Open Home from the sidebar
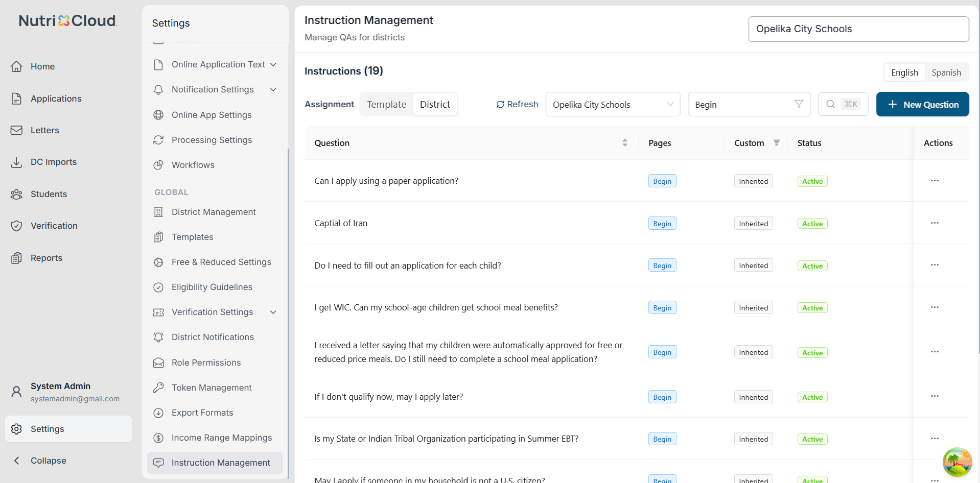The image size is (980, 483). pyautogui.click(x=42, y=66)
